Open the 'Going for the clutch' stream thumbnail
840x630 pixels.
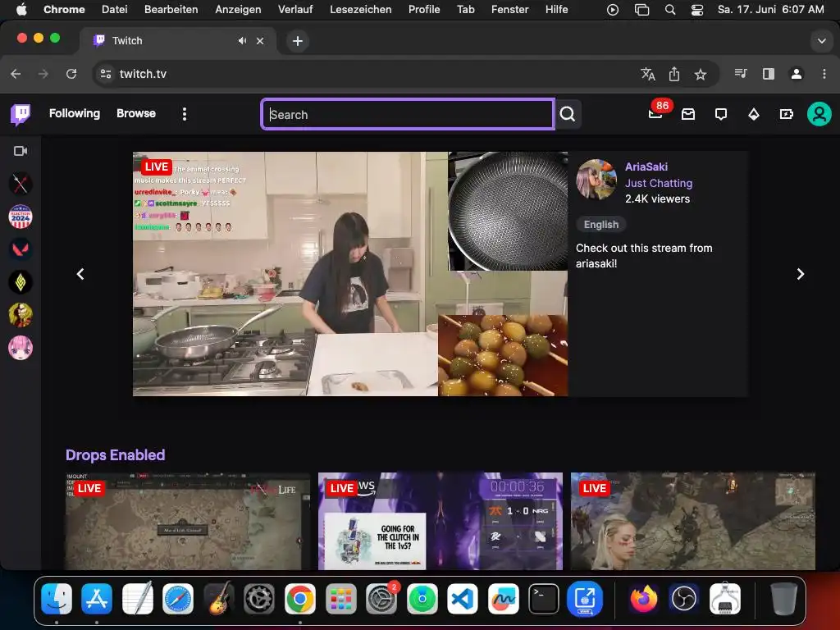[441, 521]
